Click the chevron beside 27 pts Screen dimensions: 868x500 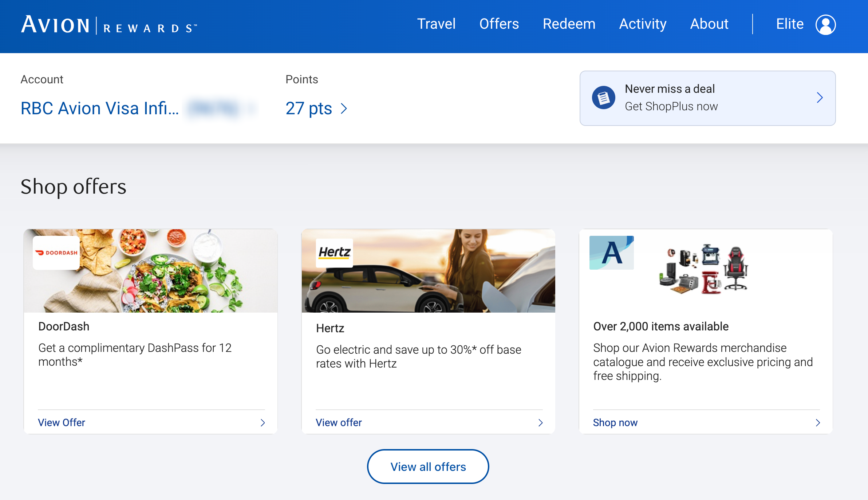point(344,108)
